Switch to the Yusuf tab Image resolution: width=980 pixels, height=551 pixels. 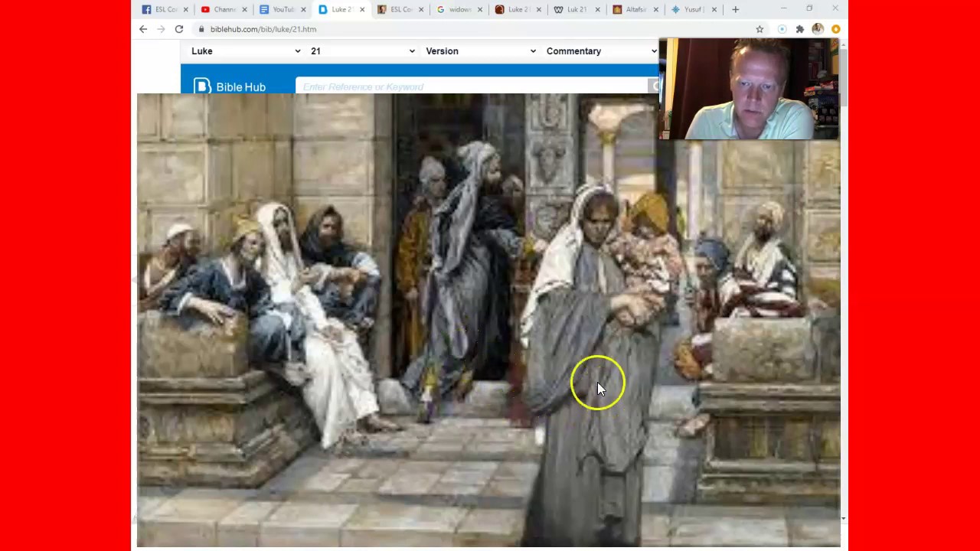coord(694,9)
